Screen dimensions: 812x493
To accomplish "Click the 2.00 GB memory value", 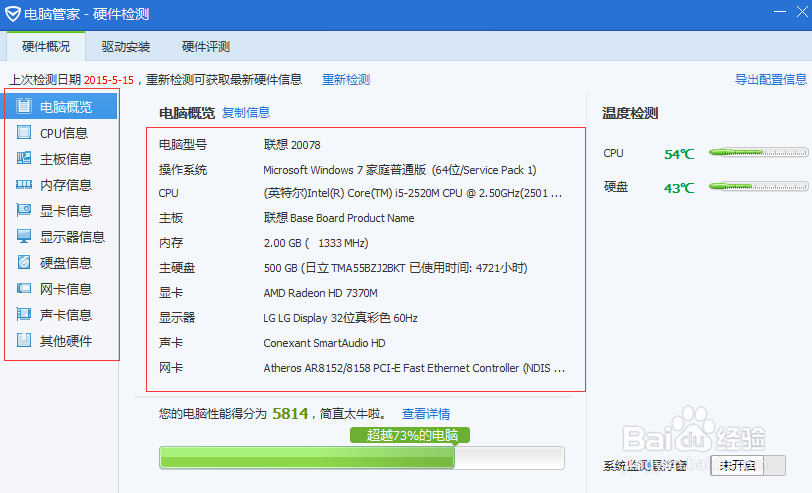I will (x=316, y=243).
